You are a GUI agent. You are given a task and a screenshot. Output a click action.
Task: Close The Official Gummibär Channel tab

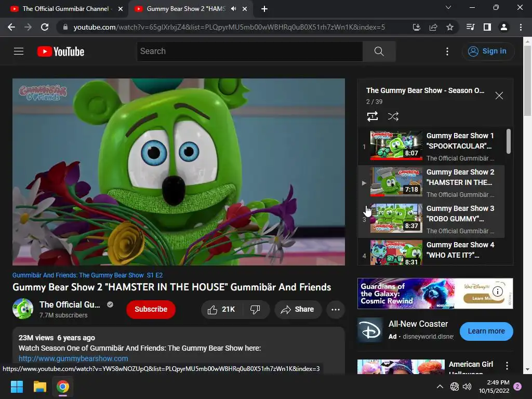click(x=121, y=9)
